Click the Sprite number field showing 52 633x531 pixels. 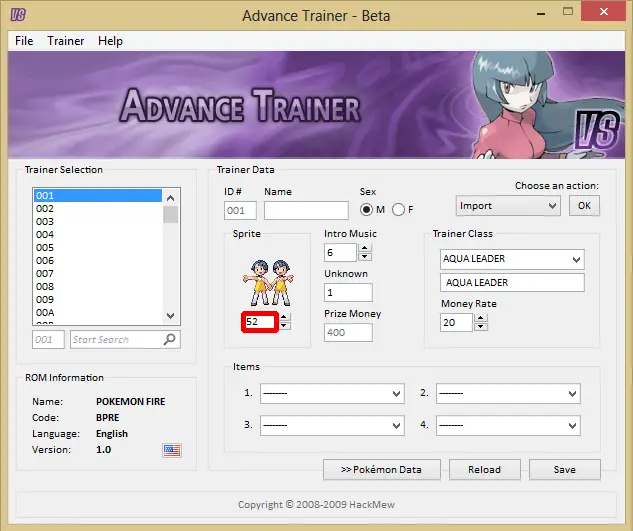[x=260, y=322]
